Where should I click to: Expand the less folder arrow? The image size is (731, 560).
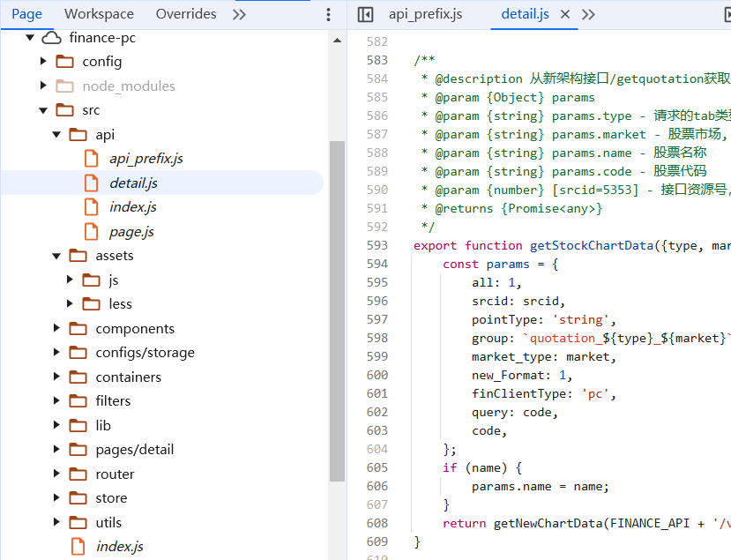click(x=70, y=303)
